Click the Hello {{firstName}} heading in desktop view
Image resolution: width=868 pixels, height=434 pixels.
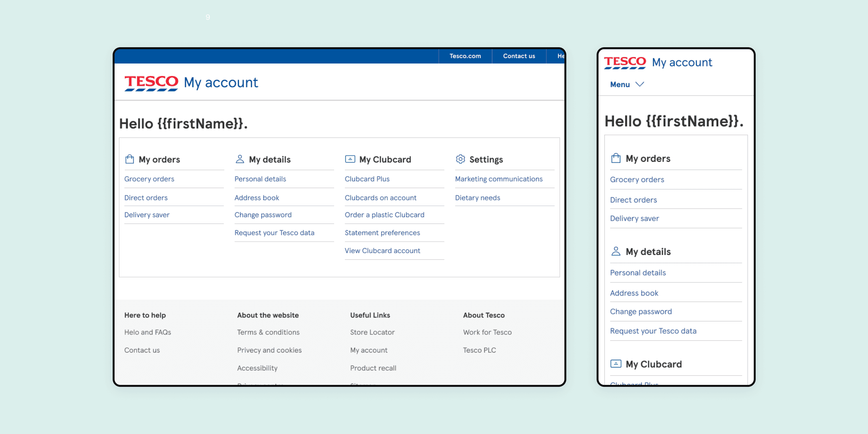183,124
